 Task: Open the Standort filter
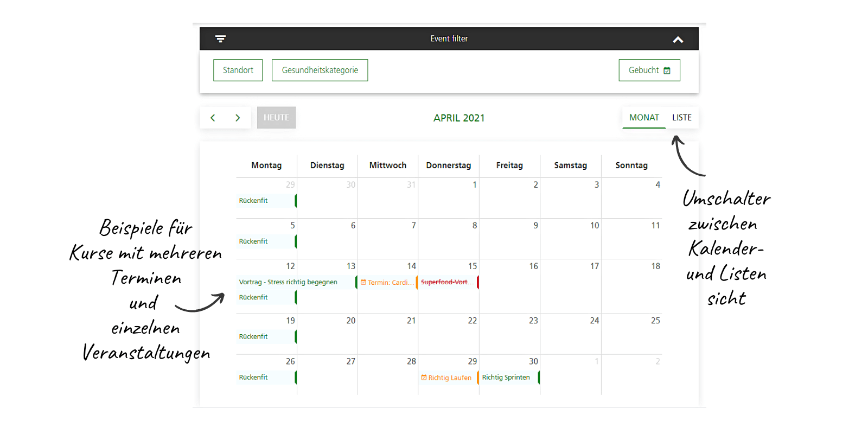(x=238, y=70)
